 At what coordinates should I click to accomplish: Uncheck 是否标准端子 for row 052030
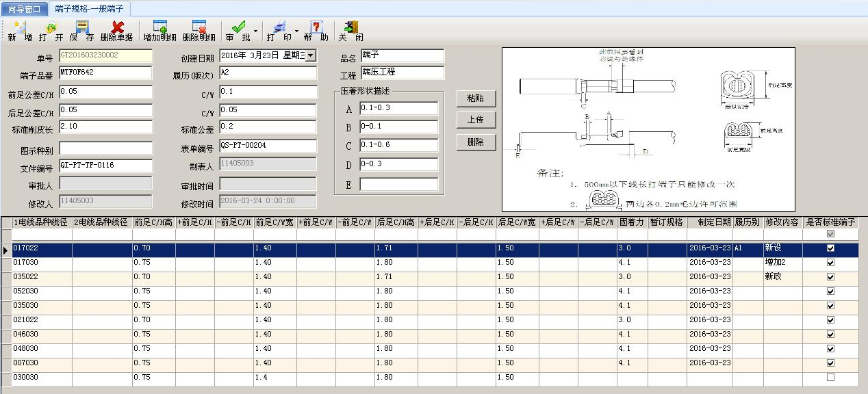tap(830, 291)
